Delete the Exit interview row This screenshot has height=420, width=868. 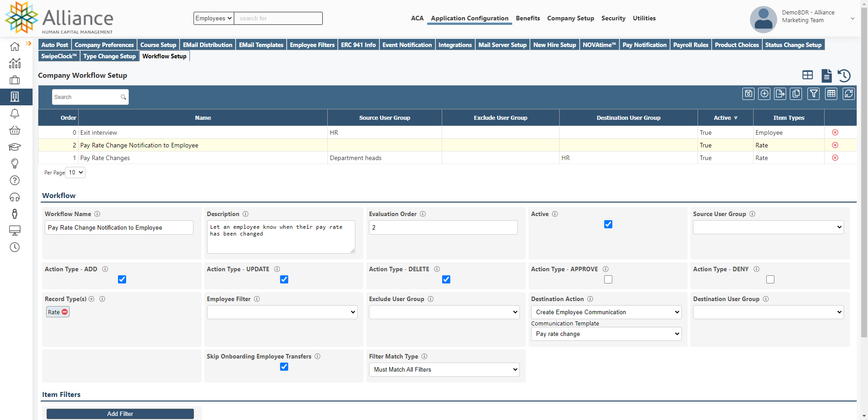click(835, 132)
